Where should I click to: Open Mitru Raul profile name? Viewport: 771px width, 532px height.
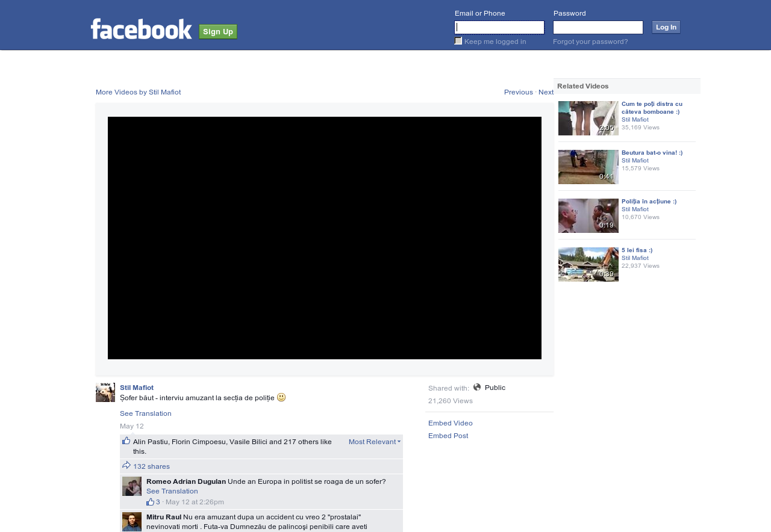coord(164,517)
